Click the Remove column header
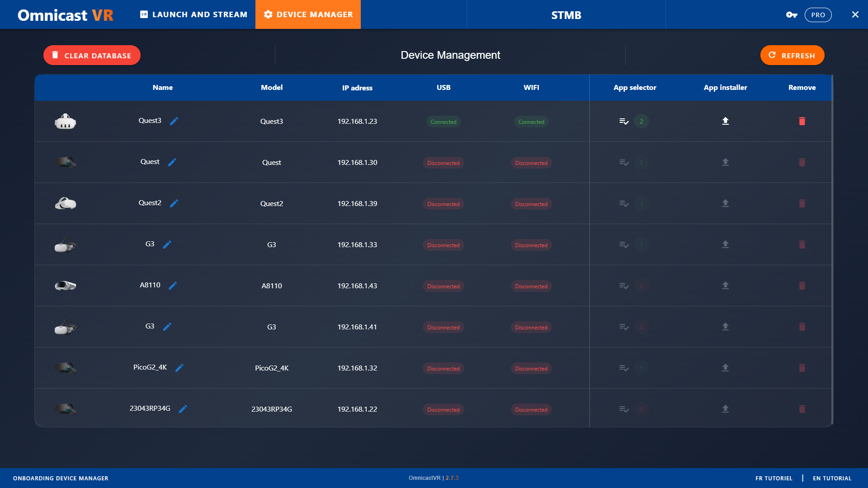Viewport: 868px width, 488px height. (802, 88)
